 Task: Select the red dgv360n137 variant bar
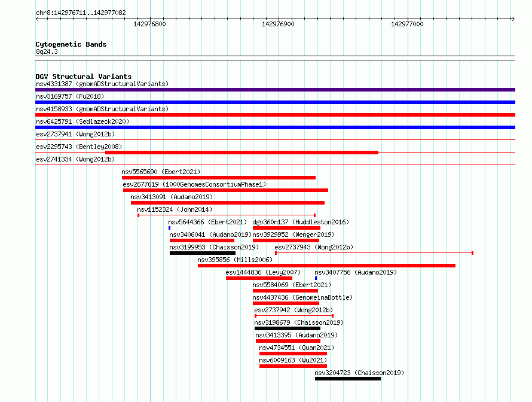click(286, 228)
